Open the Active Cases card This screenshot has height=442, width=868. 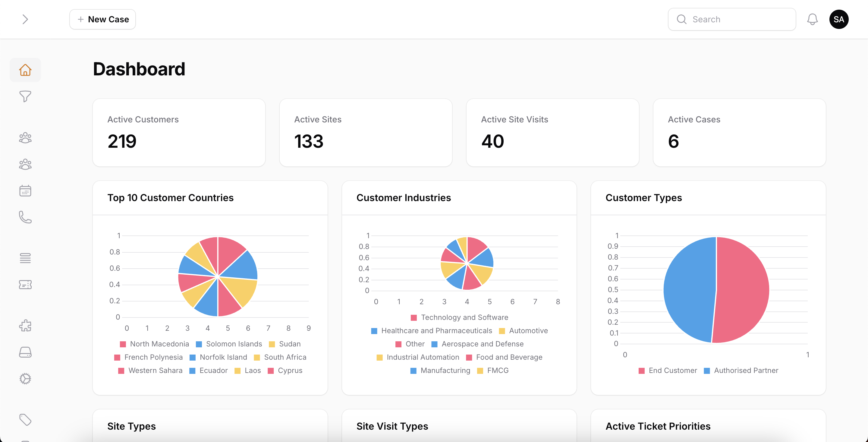click(x=739, y=132)
